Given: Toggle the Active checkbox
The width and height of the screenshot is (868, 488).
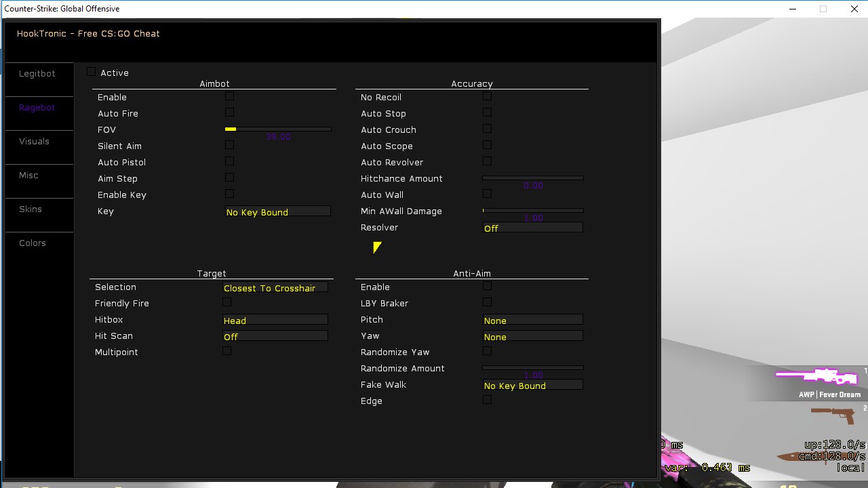Looking at the screenshot, I should [92, 72].
